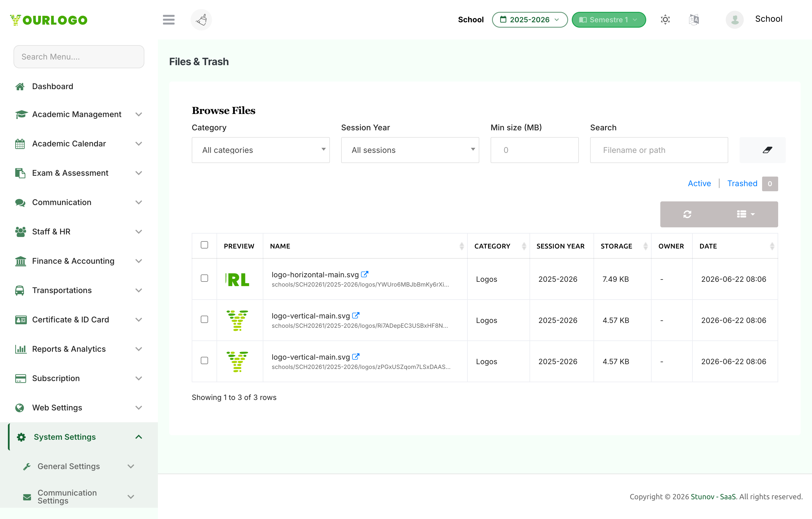812x519 pixels.
Task: Switch to Trashed files view
Action: tap(742, 184)
